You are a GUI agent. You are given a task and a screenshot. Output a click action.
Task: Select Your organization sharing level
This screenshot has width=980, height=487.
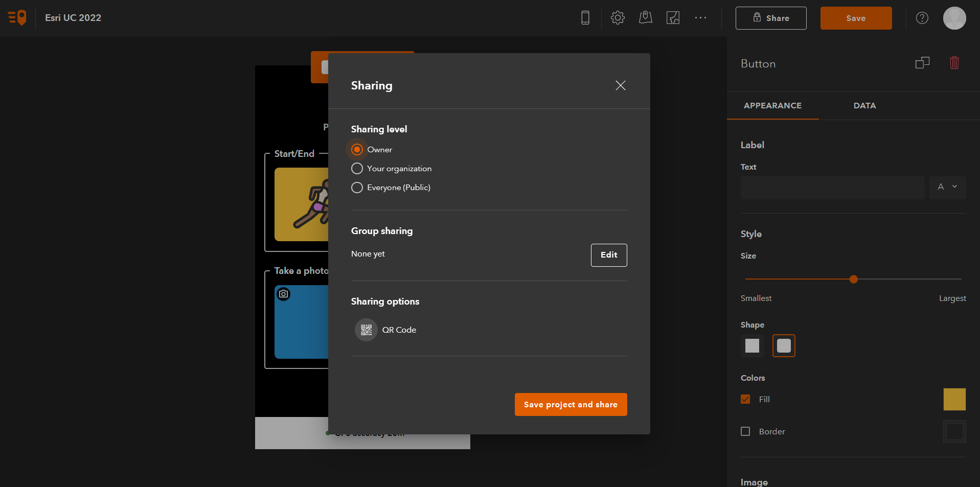coord(357,169)
